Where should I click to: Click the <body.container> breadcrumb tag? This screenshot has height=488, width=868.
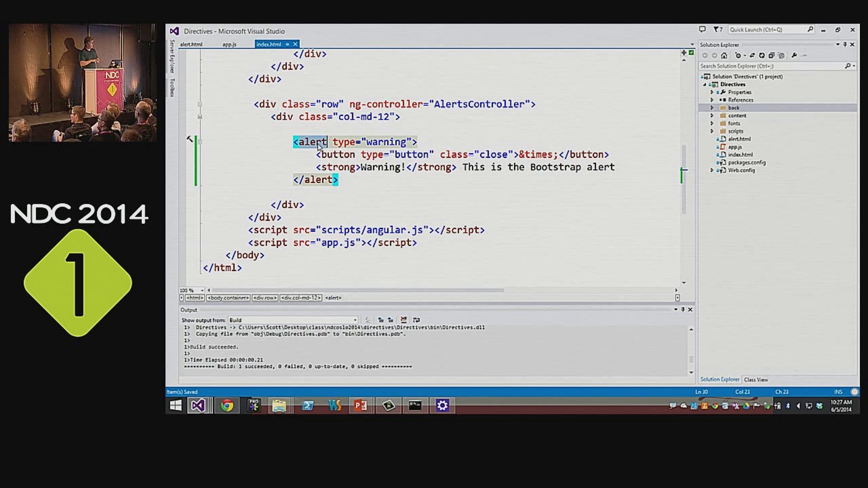click(228, 298)
